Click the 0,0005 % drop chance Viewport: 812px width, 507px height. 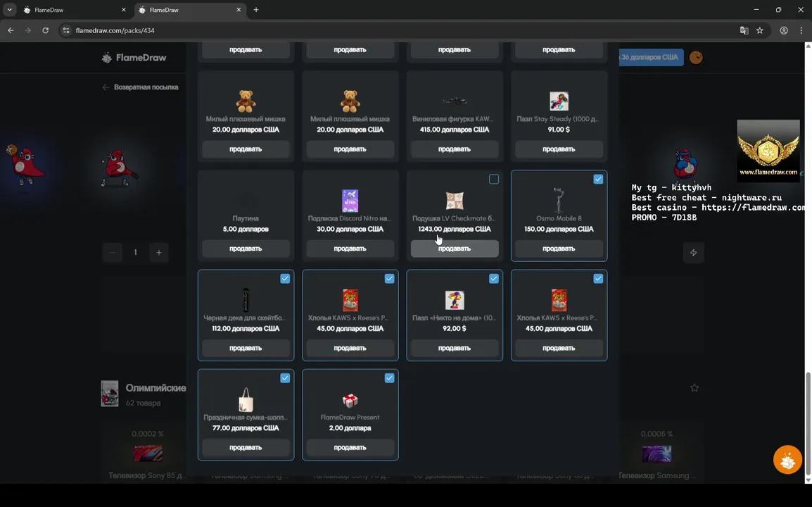pos(656,433)
